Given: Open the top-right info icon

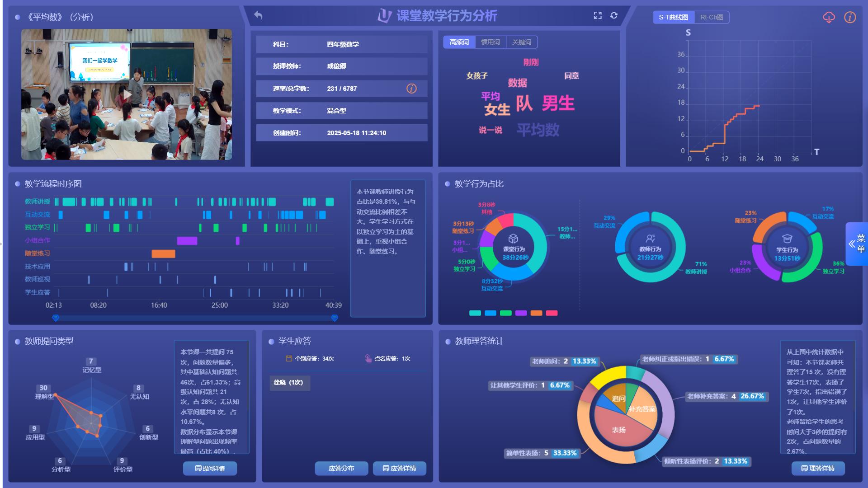Looking at the screenshot, I should [x=850, y=18].
